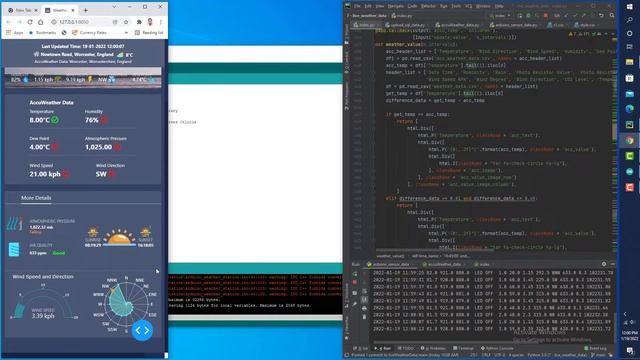
Task: Reload the page in Chrome
Action: 30,22
